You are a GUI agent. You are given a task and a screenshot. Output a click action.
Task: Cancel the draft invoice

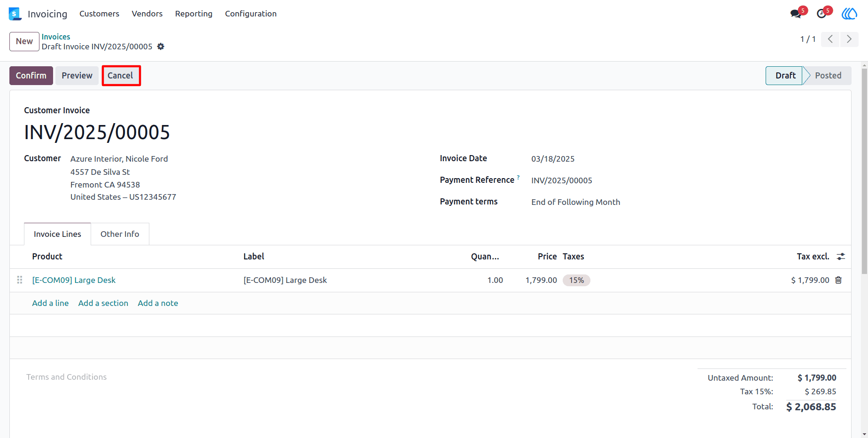[120, 76]
